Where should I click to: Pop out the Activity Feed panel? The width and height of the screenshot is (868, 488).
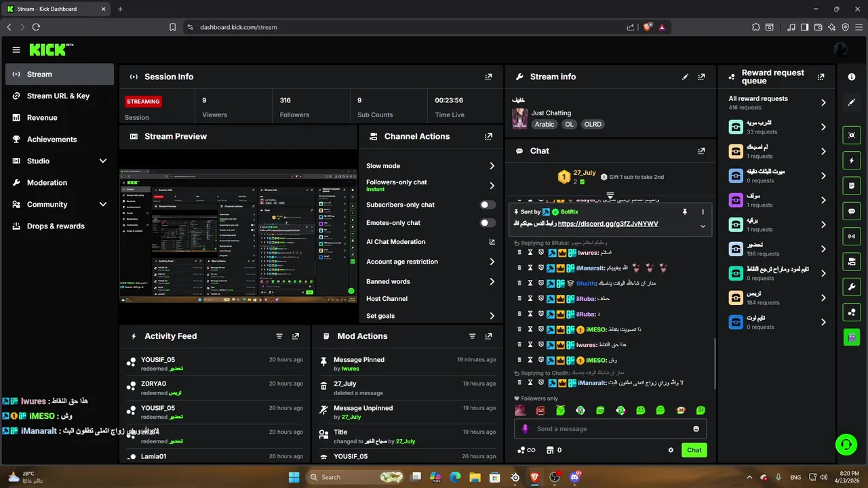(x=296, y=336)
